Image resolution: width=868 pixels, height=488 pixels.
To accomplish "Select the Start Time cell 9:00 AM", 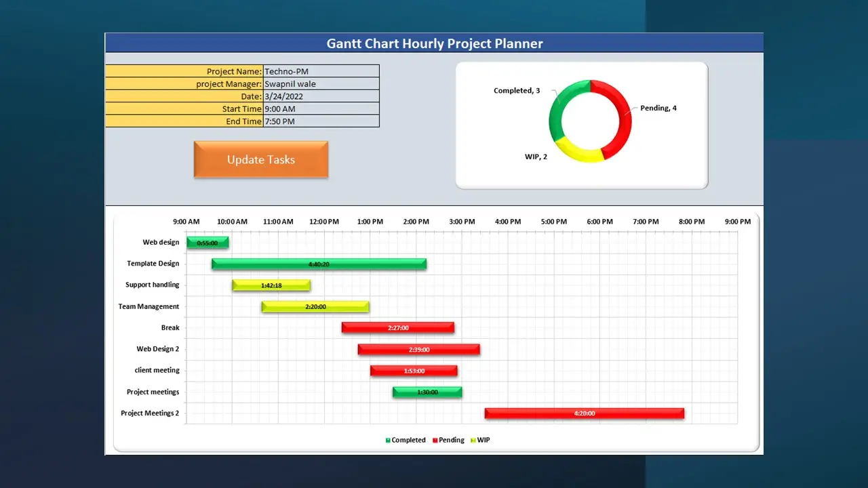I will tap(321, 108).
